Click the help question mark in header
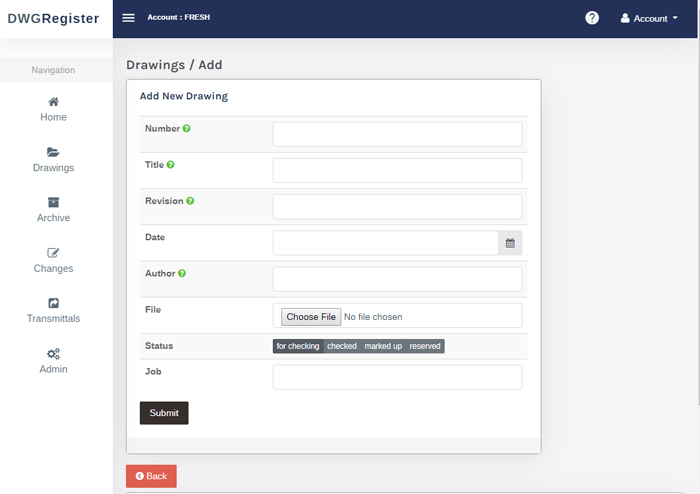Screen dimensions: 700x494 592,18
